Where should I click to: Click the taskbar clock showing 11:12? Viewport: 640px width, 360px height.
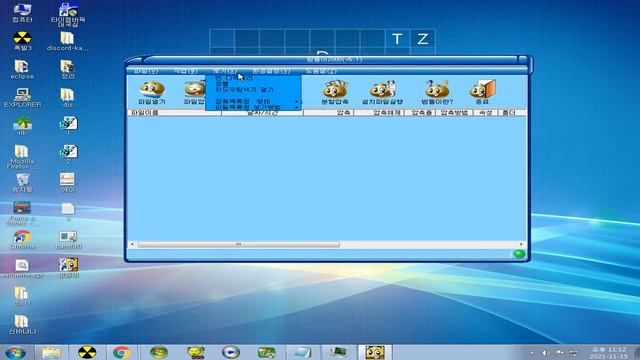[x=609, y=353]
